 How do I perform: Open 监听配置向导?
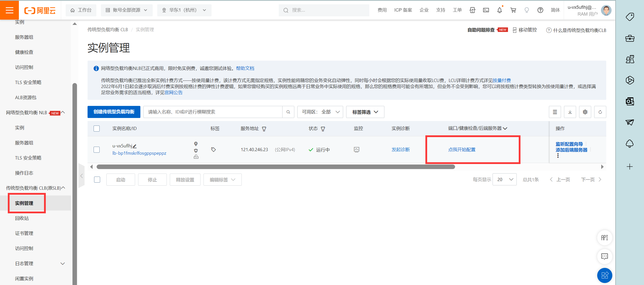coord(569,144)
